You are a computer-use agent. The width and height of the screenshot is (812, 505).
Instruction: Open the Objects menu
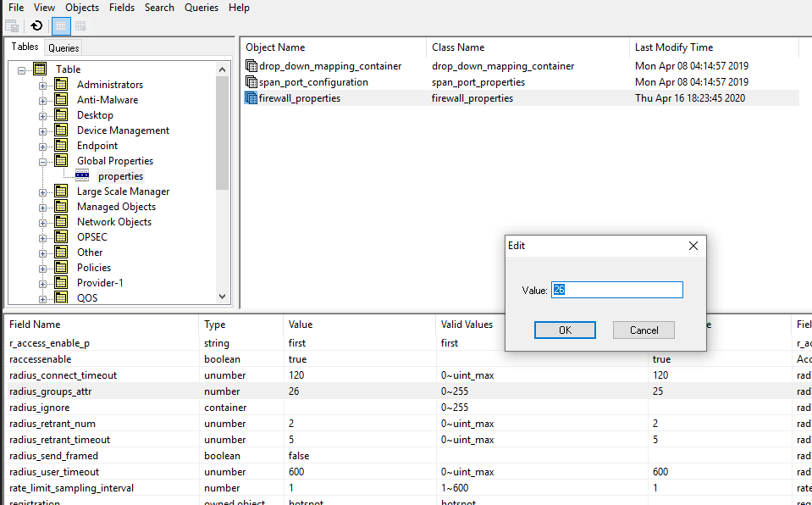82,8
